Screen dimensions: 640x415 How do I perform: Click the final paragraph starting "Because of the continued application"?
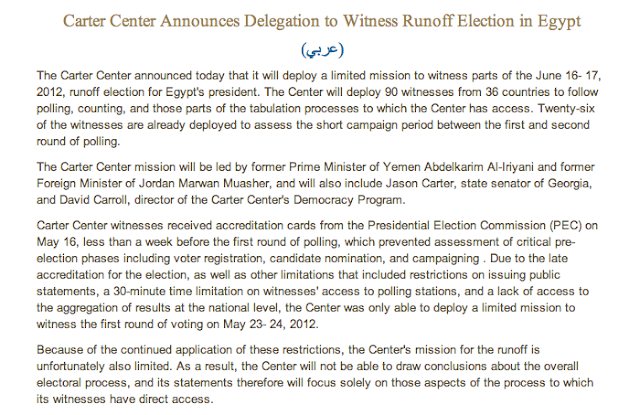click(319, 373)
